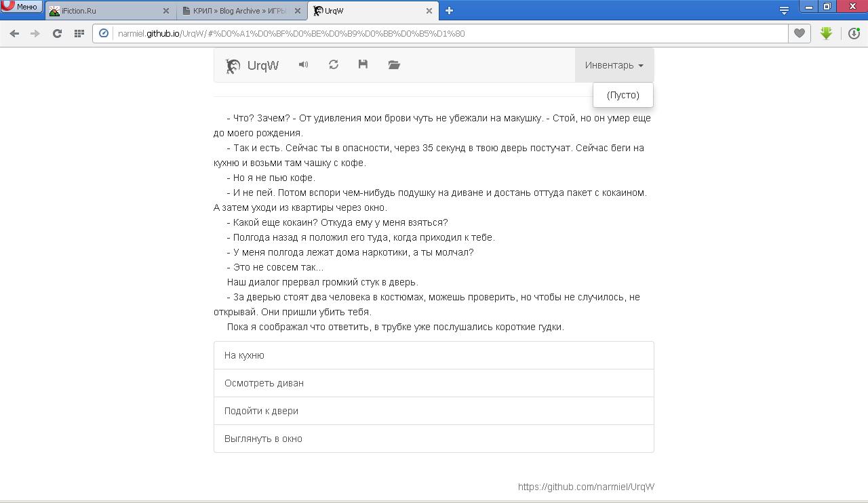Screen dimensions: 868x503
Task: Mute sound with the speaker icon
Action: [303, 64]
